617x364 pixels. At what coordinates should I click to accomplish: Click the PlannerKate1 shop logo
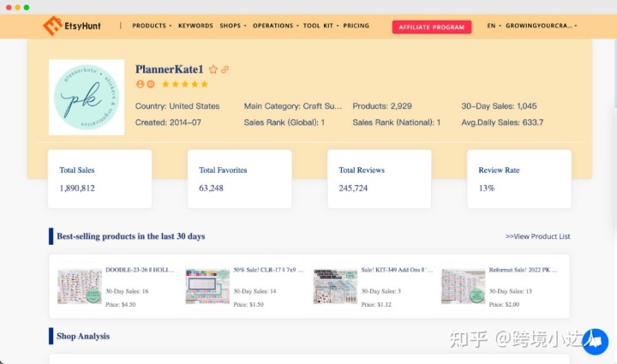pos(87,97)
